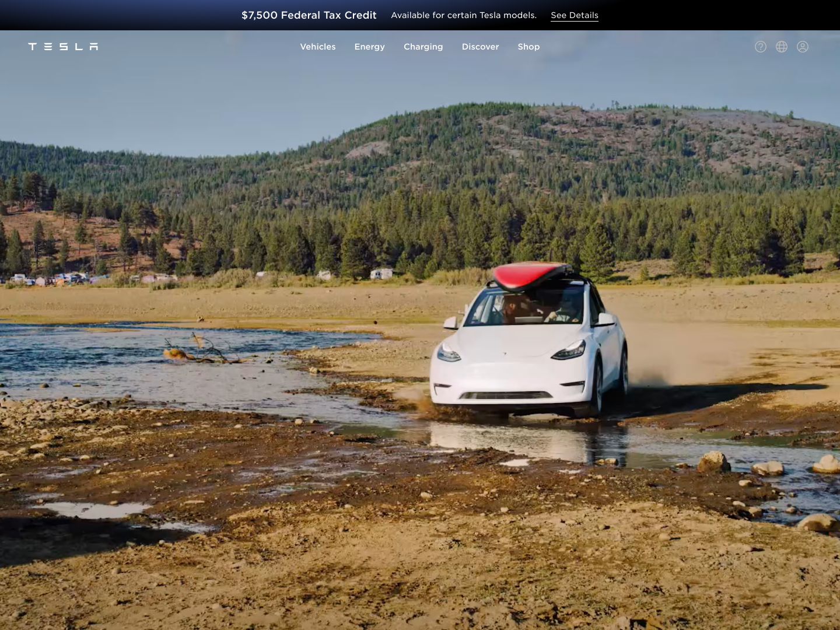The height and width of the screenshot is (630, 840).
Task: Open the Help question mark icon
Action: (761, 47)
